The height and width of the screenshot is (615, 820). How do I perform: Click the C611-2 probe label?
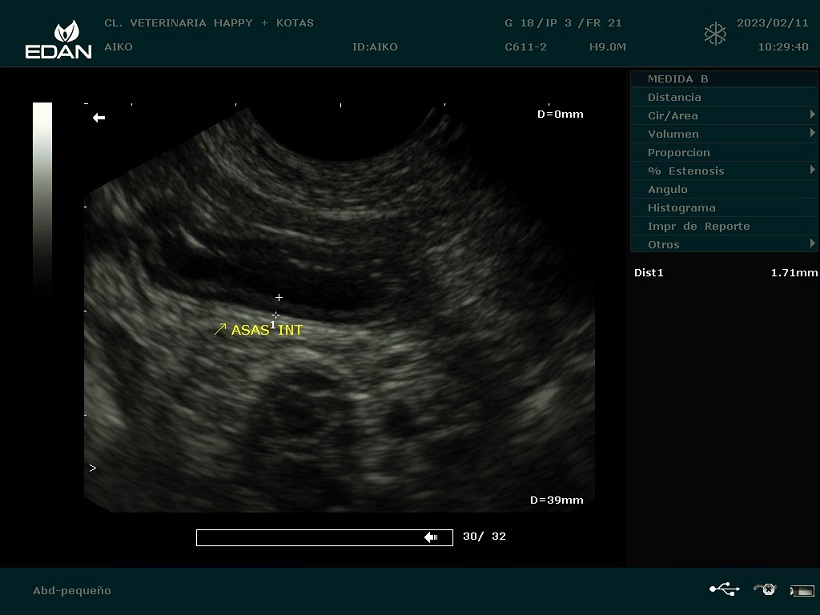526,47
